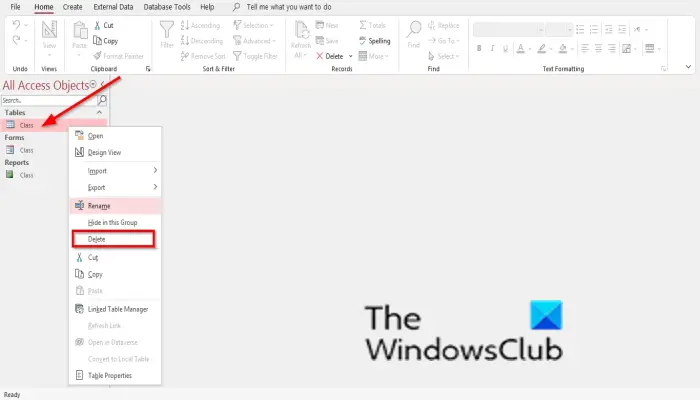Screen dimensions: 700x400
Task: Click Tell me what you want to do
Action: 289,7
